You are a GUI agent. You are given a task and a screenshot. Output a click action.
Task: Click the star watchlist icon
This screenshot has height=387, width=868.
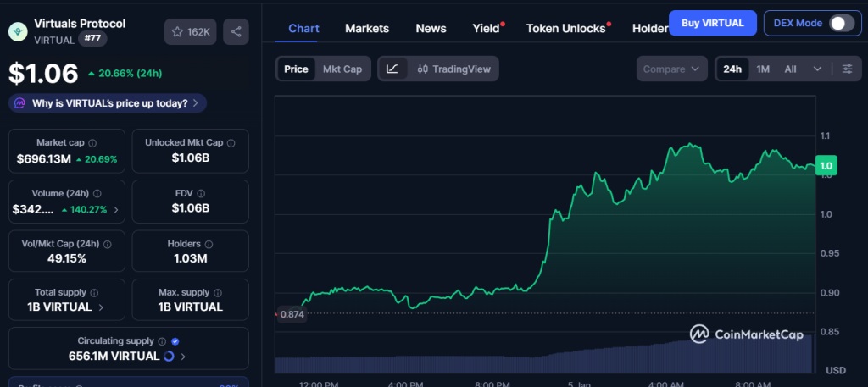(177, 31)
